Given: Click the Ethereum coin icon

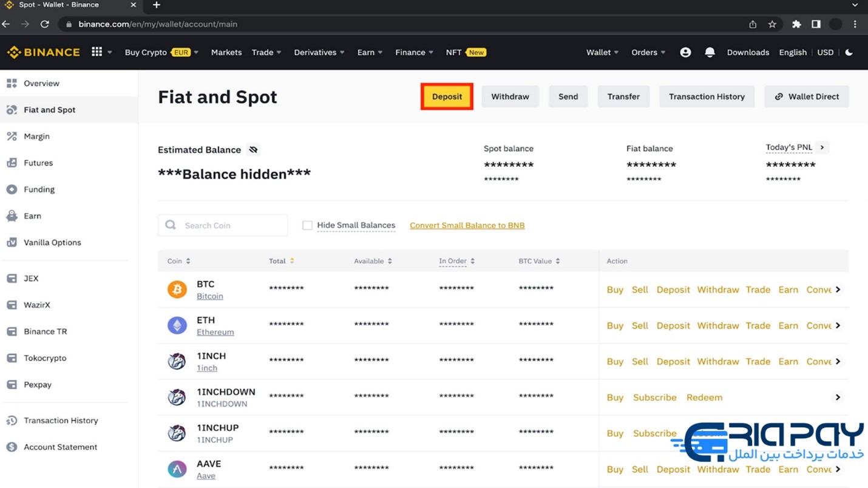Looking at the screenshot, I should point(177,325).
